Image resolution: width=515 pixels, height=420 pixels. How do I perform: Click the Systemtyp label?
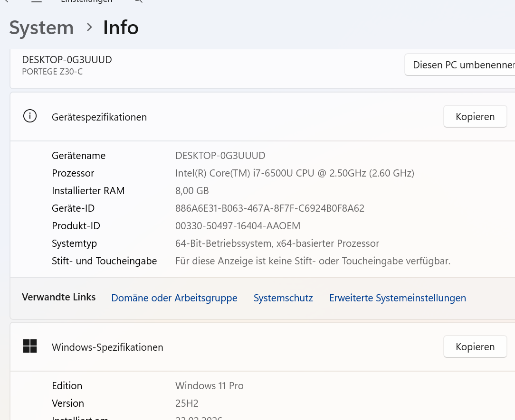[74, 244]
